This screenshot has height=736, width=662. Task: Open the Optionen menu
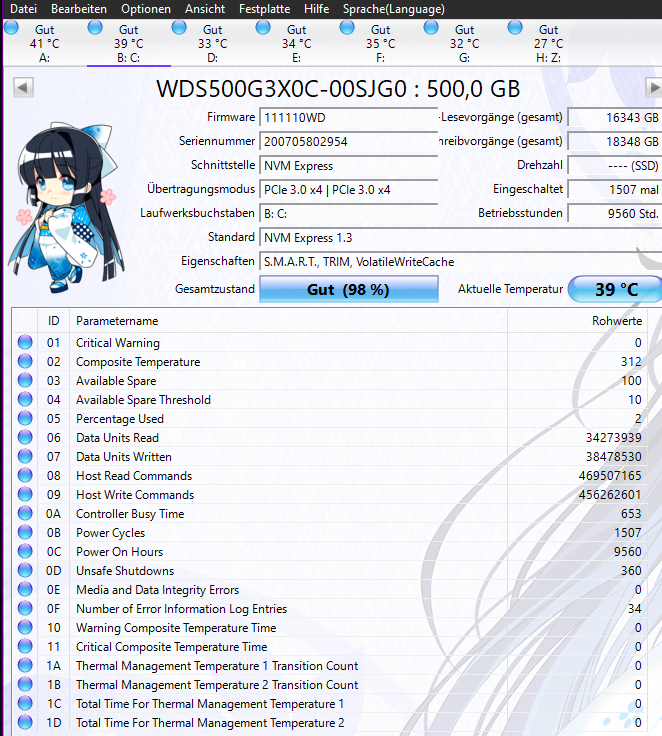click(146, 9)
